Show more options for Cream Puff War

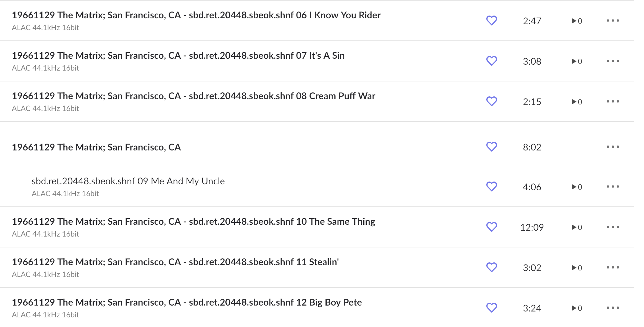tap(613, 101)
